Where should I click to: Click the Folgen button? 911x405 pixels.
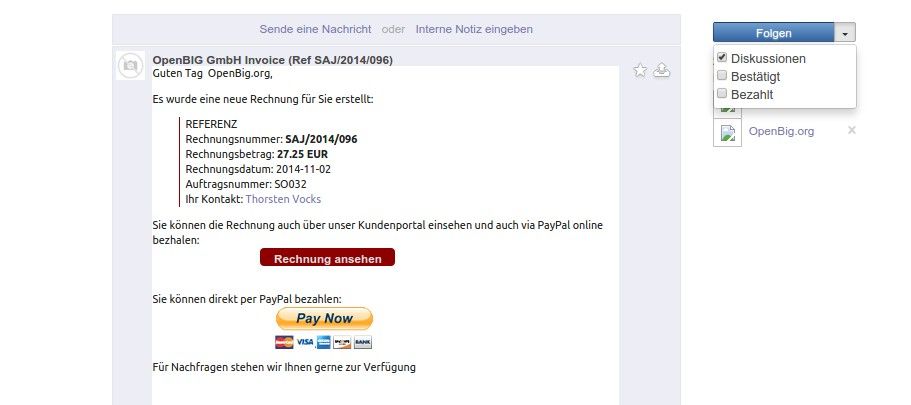pyautogui.click(x=774, y=33)
